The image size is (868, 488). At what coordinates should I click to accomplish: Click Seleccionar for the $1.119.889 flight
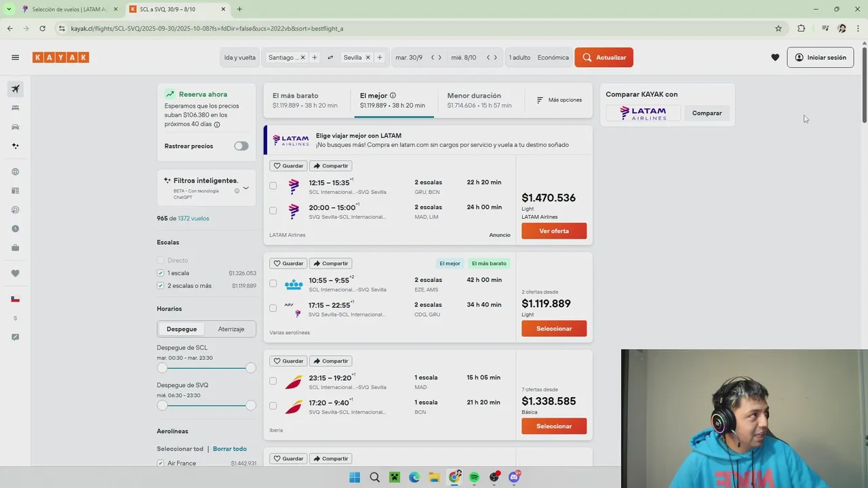click(x=554, y=329)
